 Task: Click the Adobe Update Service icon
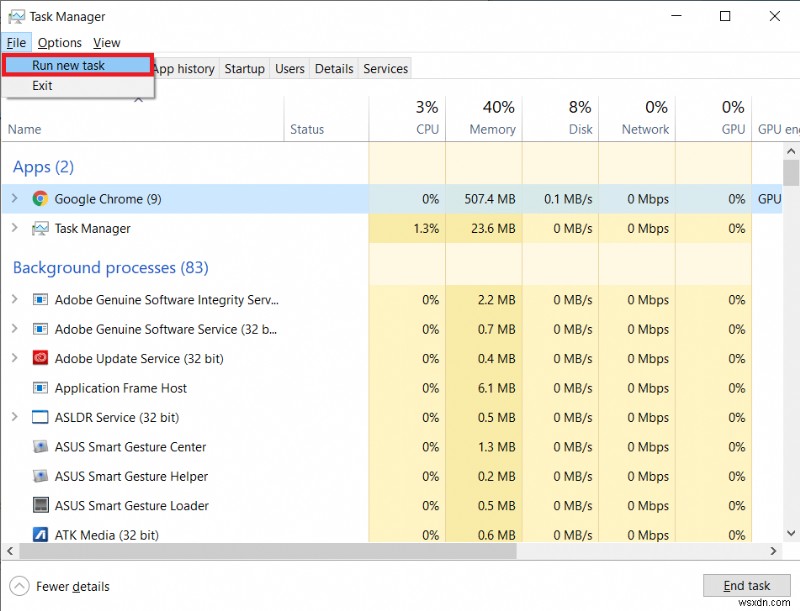pyautogui.click(x=40, y=358)
